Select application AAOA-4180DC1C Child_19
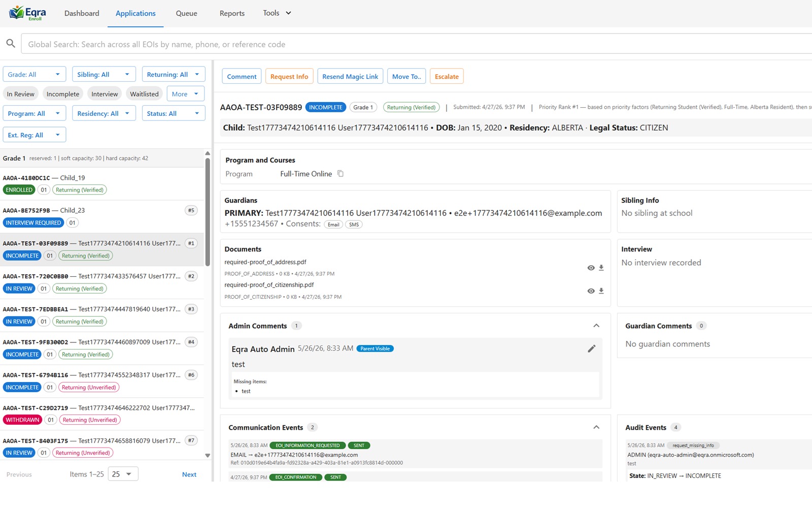Image resolution: width=812 pixels, height=508 pixels. (102, 183)
